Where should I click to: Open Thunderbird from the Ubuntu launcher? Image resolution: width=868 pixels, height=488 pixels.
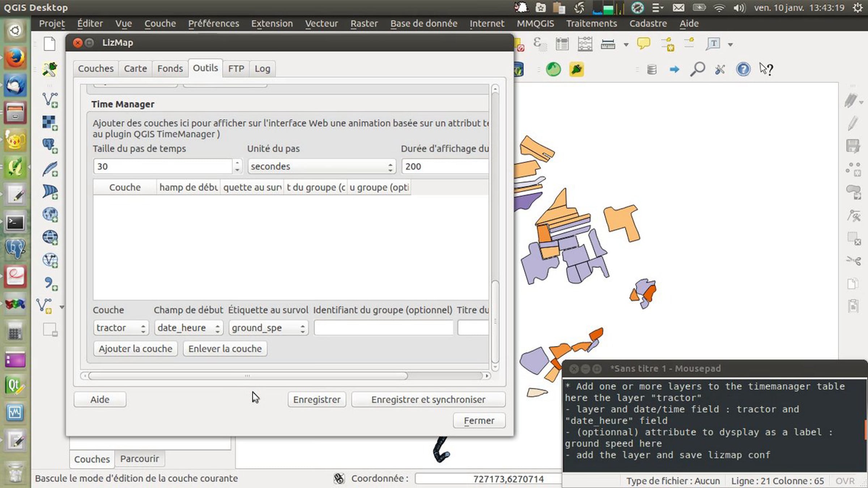(15, 85)
